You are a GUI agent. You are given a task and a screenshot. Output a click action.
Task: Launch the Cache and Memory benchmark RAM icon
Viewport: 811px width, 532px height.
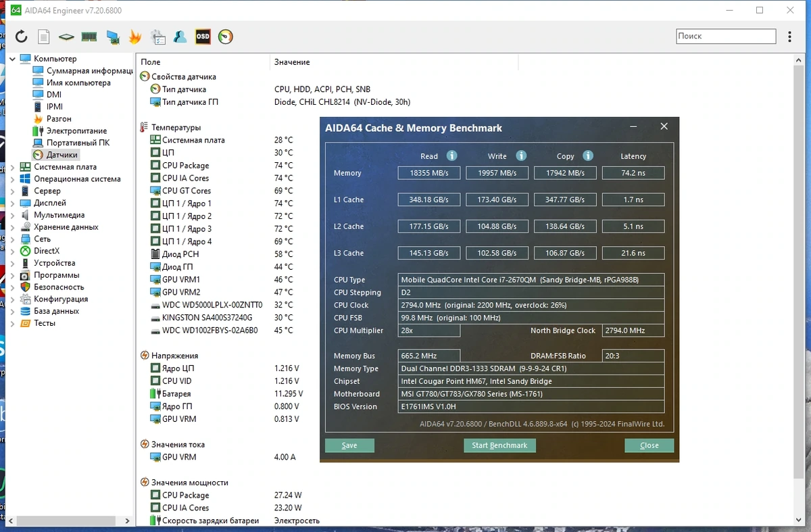click(x=89, y=37)
